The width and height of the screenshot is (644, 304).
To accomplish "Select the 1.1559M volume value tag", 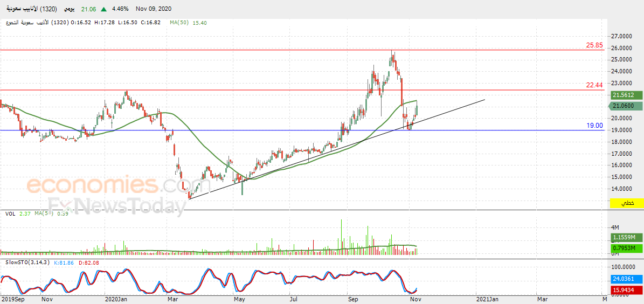I will pyautogui.click(x=626, y=238).
